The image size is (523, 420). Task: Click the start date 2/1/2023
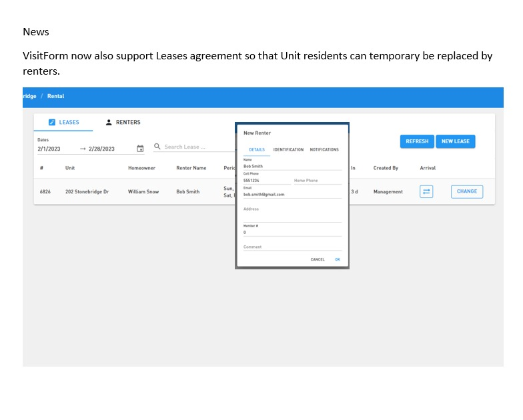[49, 149]
